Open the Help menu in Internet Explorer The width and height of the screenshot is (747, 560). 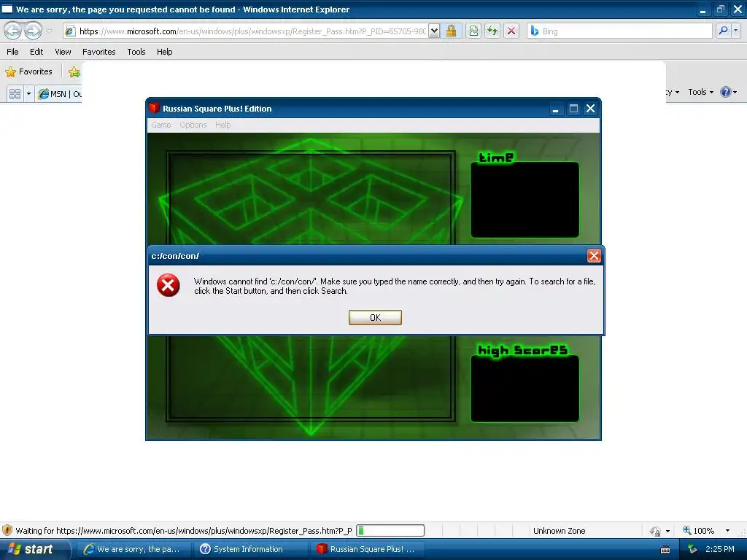point(164,52)
